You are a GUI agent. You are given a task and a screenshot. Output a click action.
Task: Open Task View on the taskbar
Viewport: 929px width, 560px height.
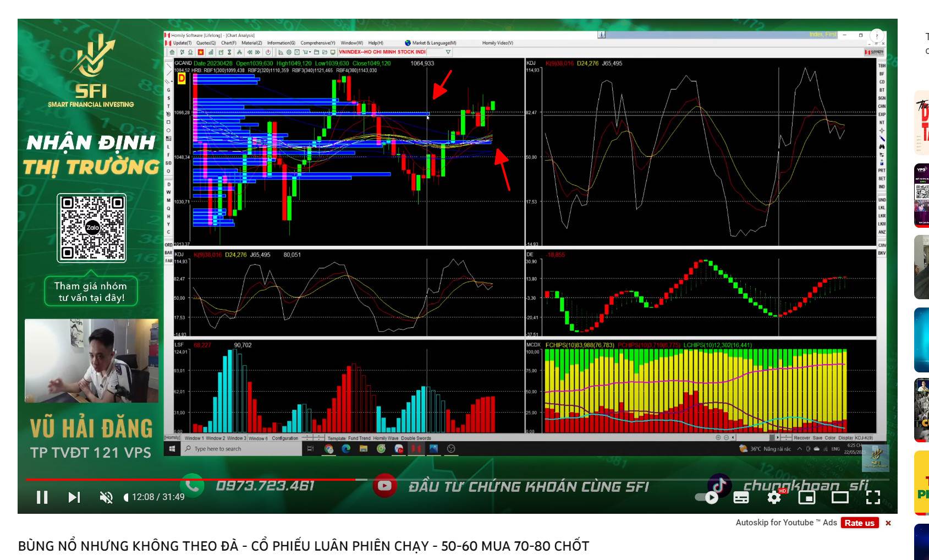310,449
